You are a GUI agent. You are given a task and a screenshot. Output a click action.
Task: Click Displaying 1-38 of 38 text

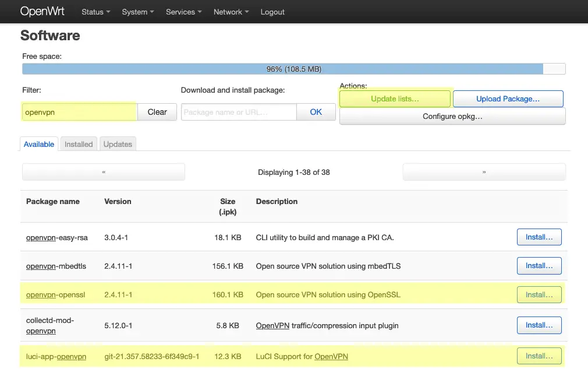pyautogui.click(x=293, y=173)
